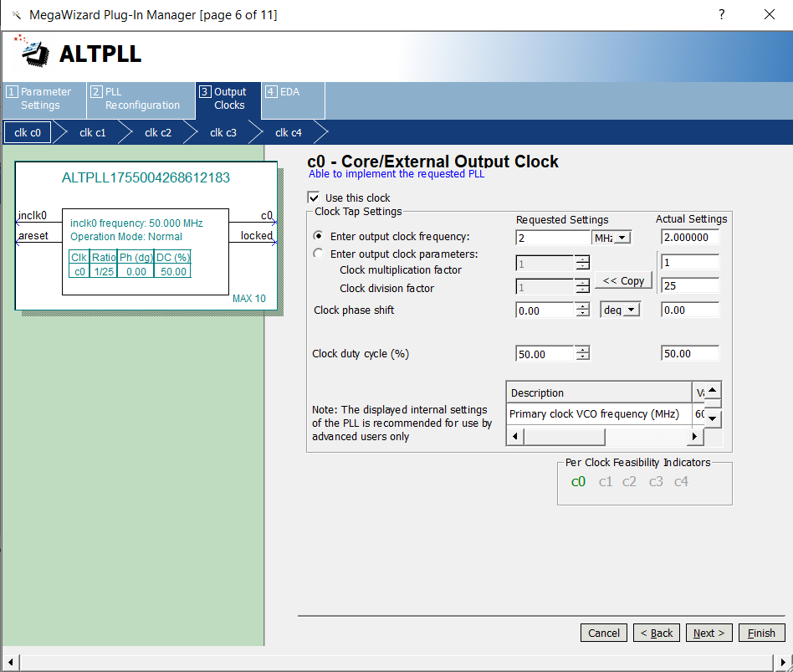This screenshot has width=793, height=672.
Task: Select the clk c2 sub-tab
Action: (x=158, y=132)
